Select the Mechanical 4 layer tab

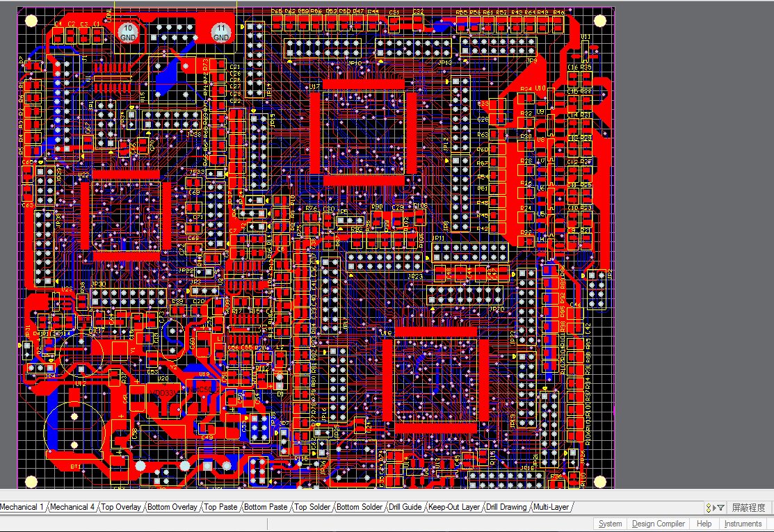click(x=72, y=507)
